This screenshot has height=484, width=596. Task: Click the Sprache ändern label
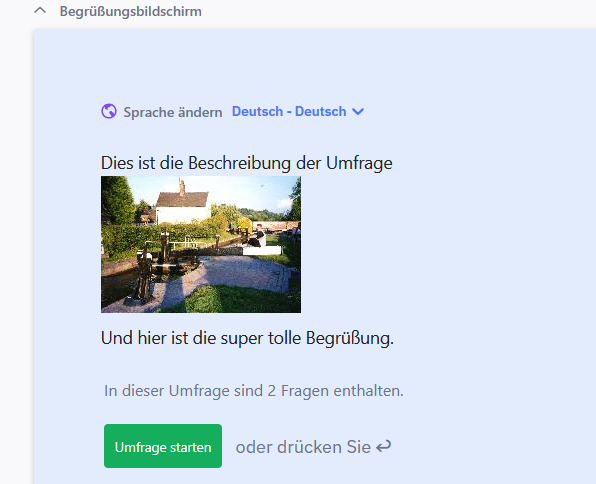[173, 112]
